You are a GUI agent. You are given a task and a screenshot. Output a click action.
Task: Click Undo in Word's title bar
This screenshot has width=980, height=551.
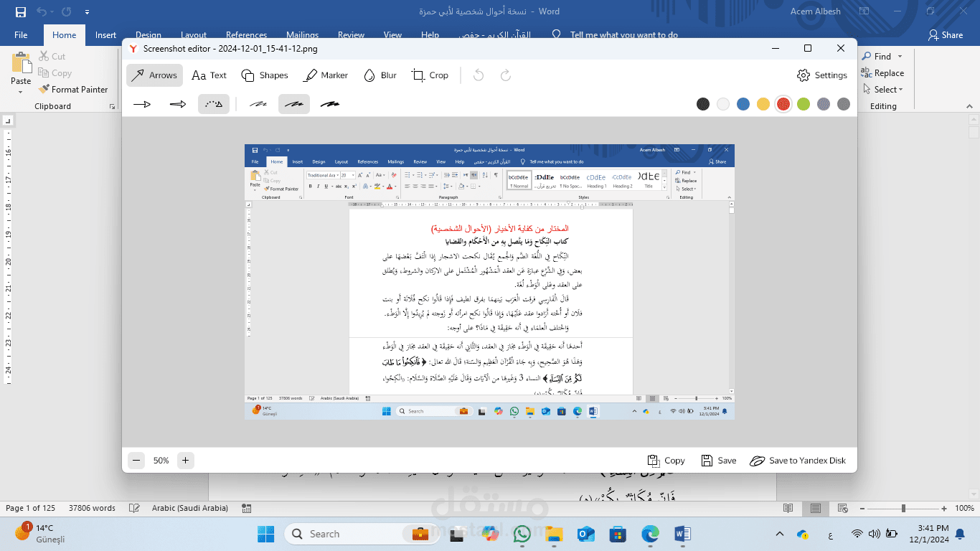pyautogui.click(x=42, y=12)
